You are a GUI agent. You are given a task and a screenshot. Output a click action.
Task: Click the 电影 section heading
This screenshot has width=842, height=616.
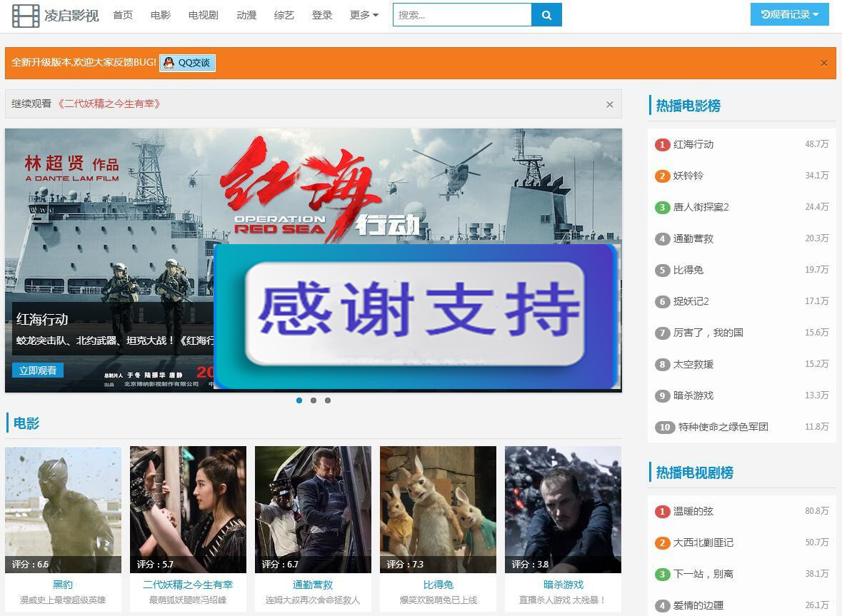pos(26,423)
